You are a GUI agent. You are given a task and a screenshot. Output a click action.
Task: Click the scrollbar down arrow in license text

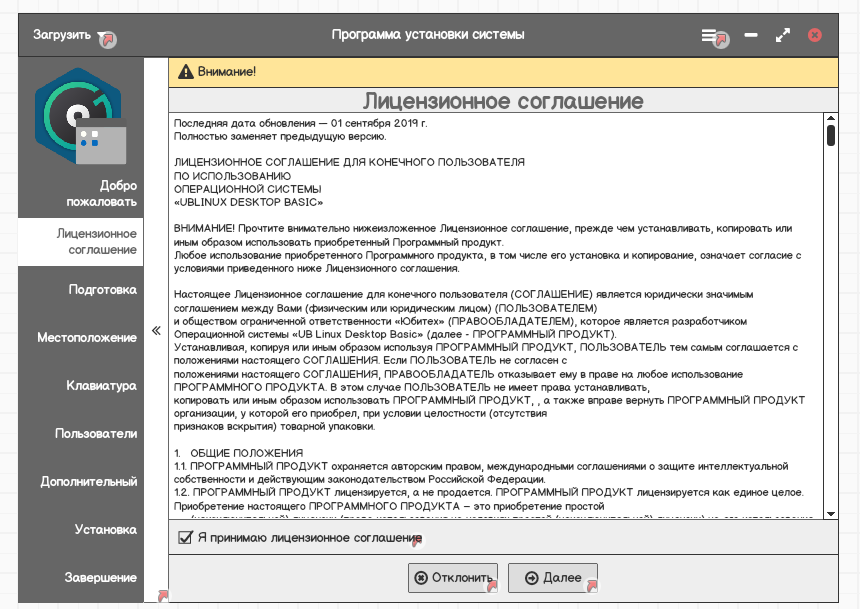point(830,513)
